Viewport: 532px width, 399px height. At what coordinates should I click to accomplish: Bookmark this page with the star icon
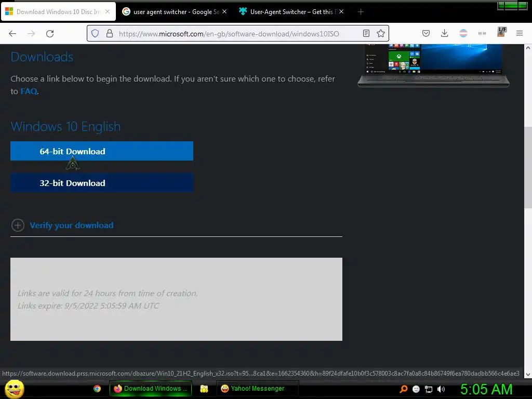(381, 33)
